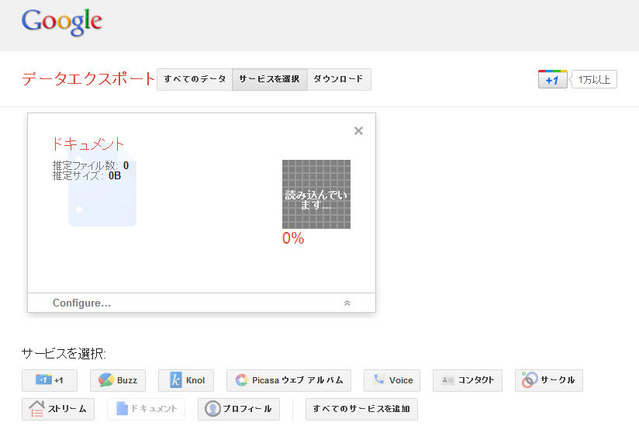The height and width of the screenshot is (426, 639).
Task: Go to the ダウンロード tab
Action: point(339,79)
